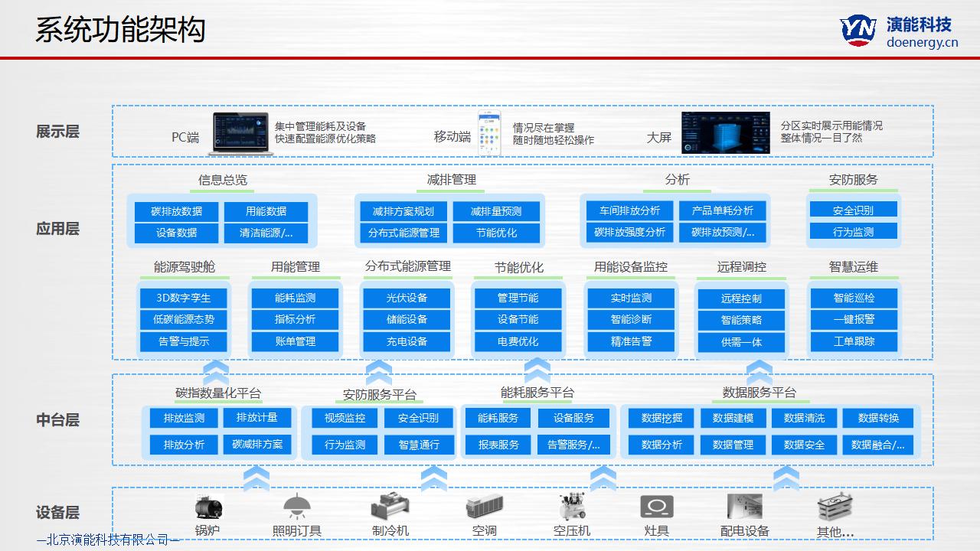Click the 碳排放数据 button
Screen dimensions: 980x551
pos(176,211)
